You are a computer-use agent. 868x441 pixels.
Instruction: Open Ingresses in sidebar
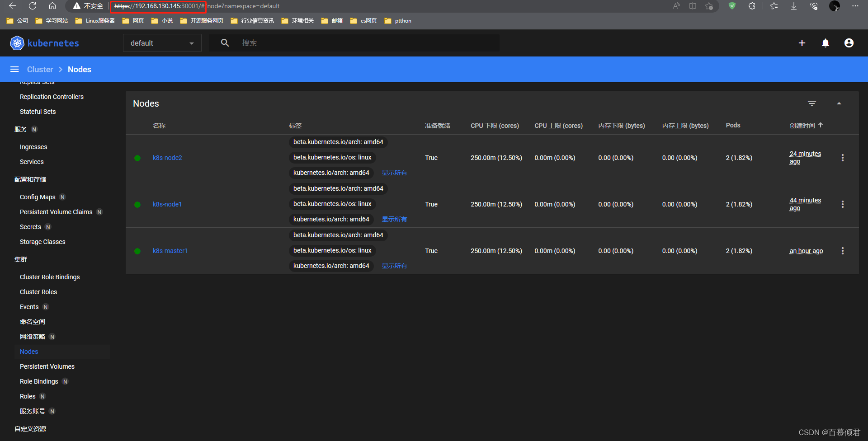[33, 147]
